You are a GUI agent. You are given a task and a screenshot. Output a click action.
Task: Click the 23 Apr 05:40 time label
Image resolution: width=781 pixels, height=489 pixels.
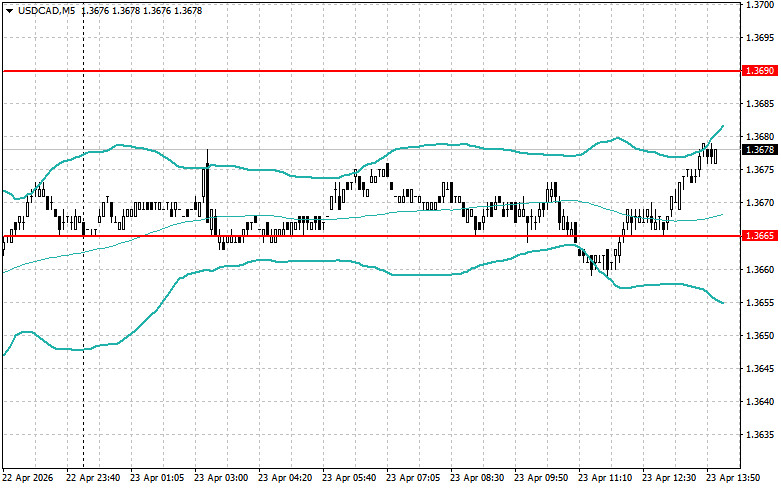coord(349,478)
